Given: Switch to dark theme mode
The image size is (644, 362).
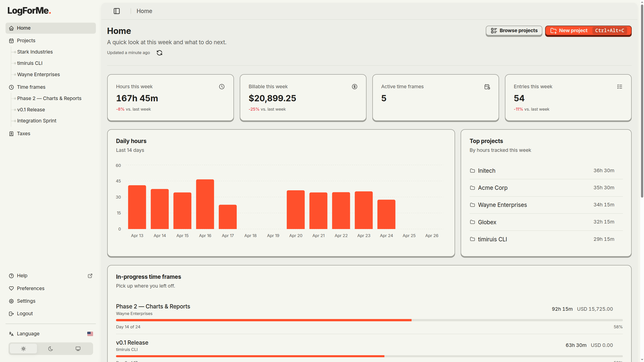Looking at the screenshot, I should tap(51, 349).
